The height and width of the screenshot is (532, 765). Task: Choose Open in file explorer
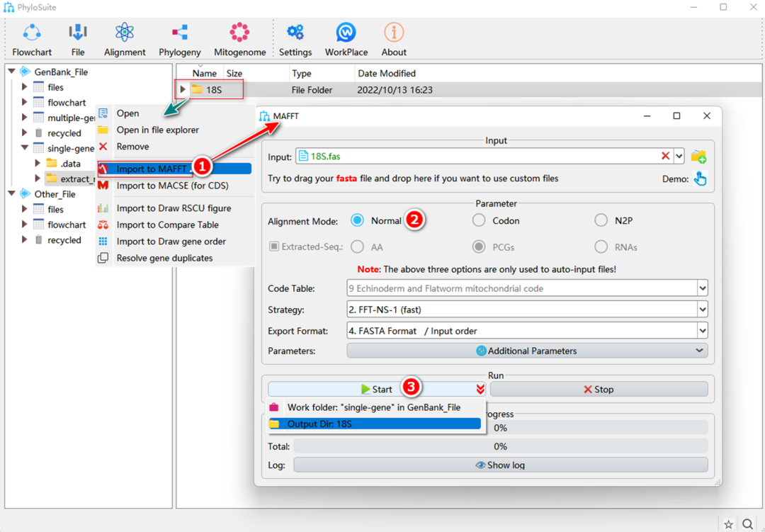tap(157, 130)
